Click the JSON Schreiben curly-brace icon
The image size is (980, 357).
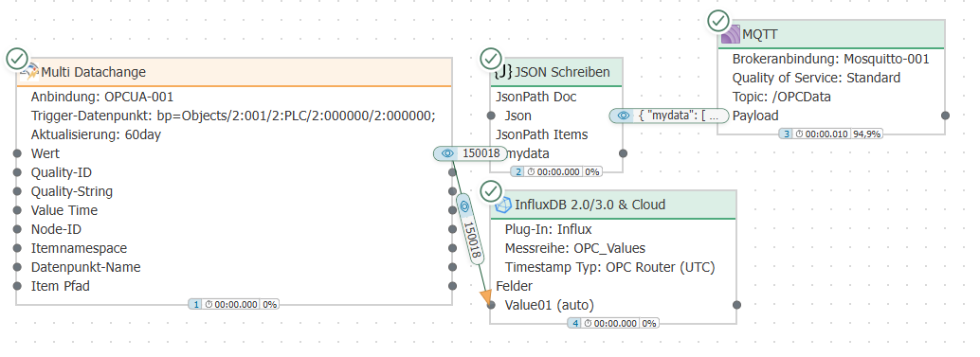tap(503, 72)
